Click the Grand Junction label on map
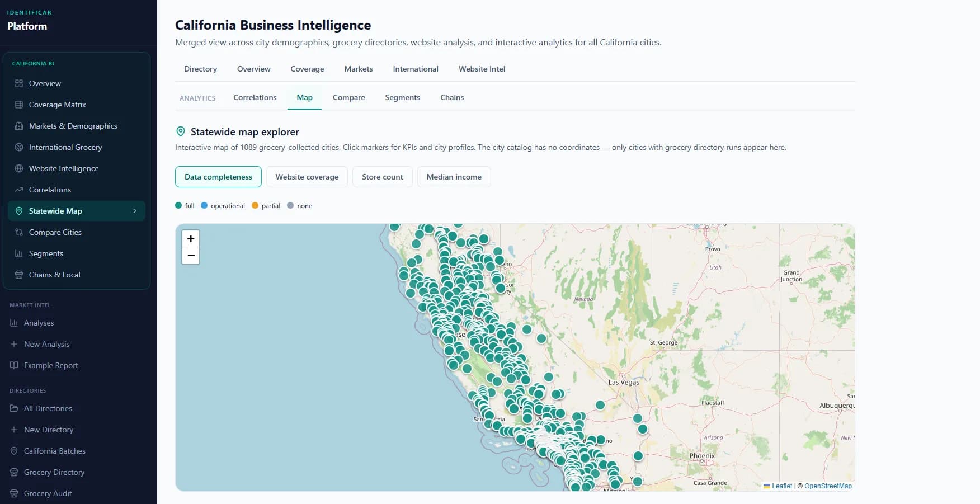 (791, 276)
